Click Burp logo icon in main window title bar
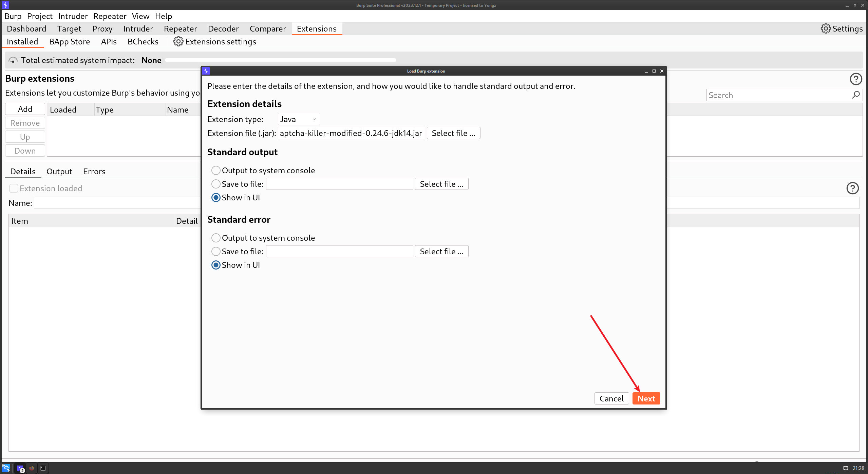 (x=5, y=5)
